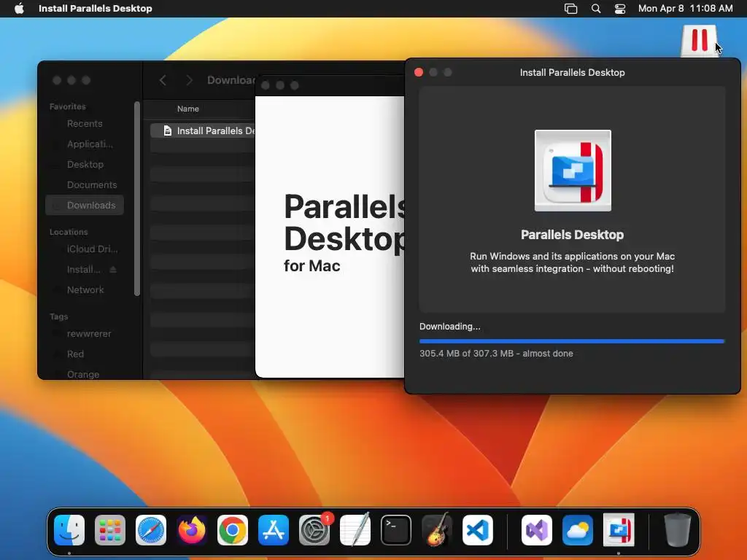Image resolution: width=747 pixels, height=560 pixels.
Task: Open System Settings with notification badge
Action: click(x=314, y=530)
